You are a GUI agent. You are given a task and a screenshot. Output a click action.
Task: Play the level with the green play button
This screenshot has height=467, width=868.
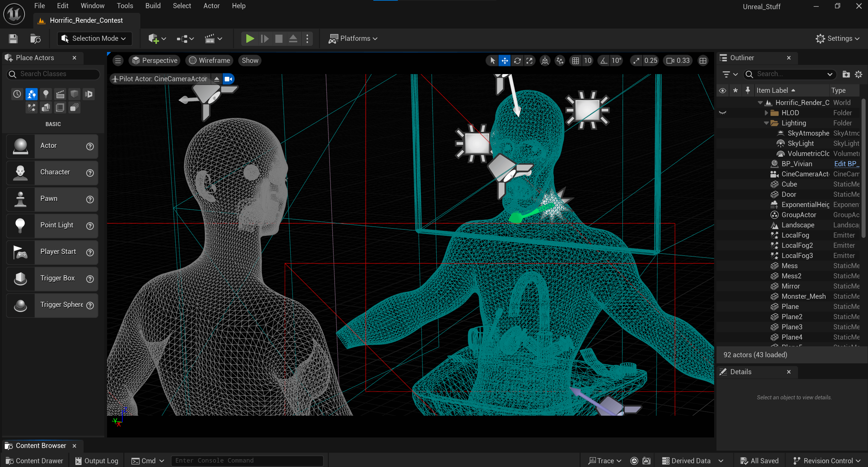point(250,38)
